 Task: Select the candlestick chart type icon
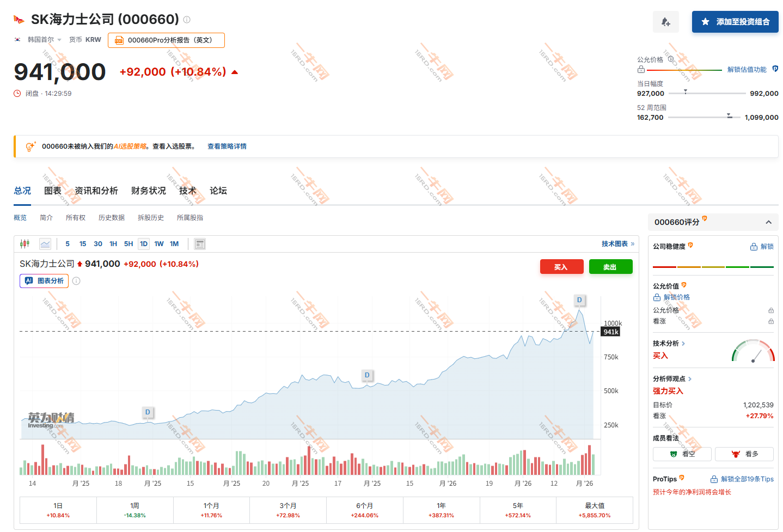pos(25,244)
